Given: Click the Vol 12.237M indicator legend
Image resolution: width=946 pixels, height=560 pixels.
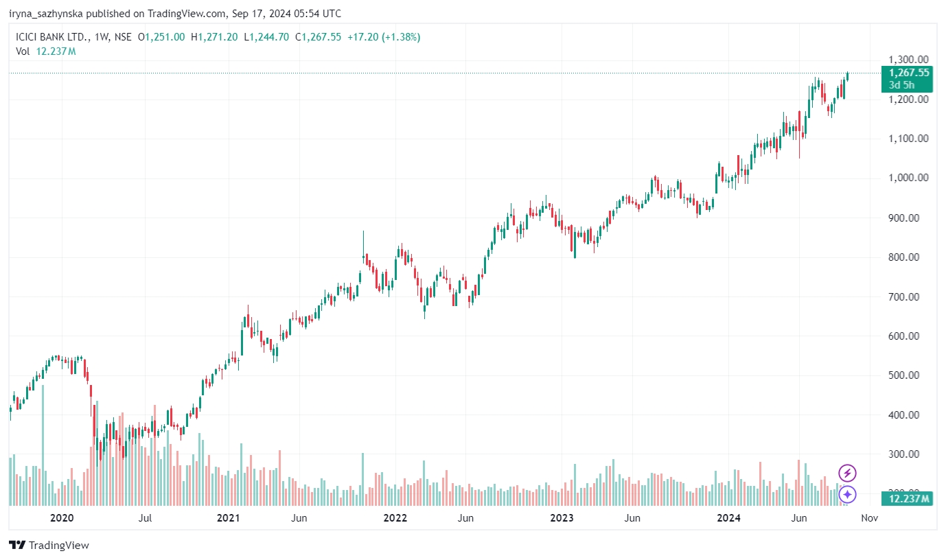Looking at the screenshot, I should [x=46, y=51].
